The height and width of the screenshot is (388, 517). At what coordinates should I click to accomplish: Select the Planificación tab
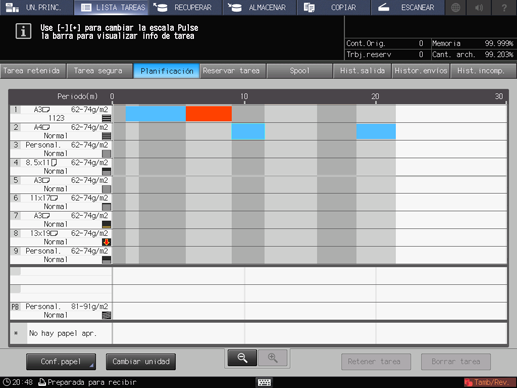coord(166,71)
